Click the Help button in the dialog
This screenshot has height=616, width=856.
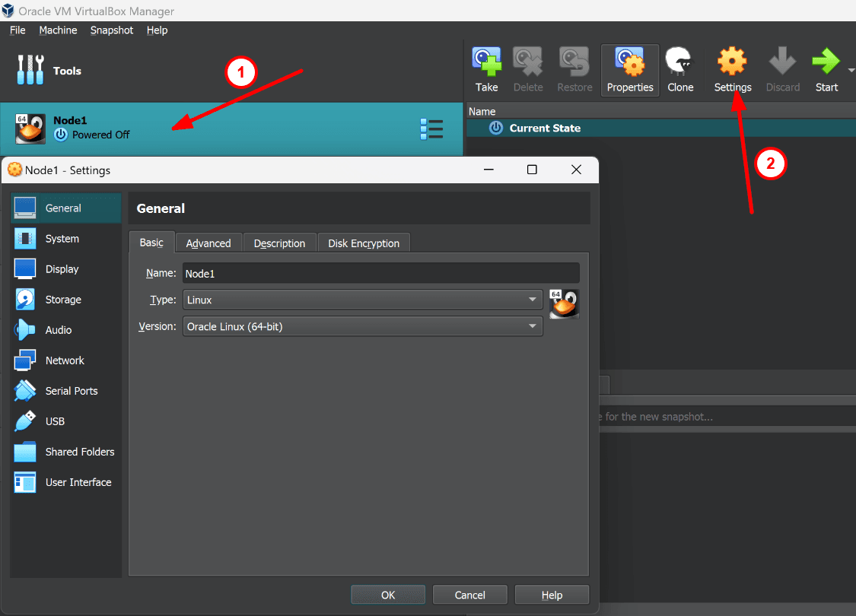tap(552, 594)
